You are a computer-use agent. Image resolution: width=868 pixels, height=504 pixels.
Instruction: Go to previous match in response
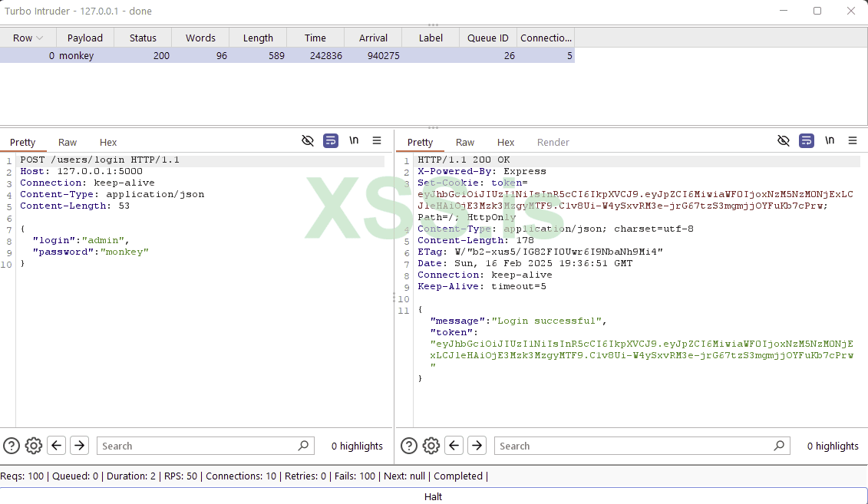(x=454, y=445)
